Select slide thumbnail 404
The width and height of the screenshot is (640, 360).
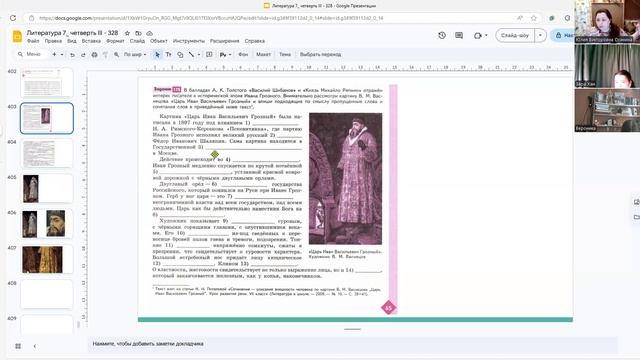click(47, 153)
